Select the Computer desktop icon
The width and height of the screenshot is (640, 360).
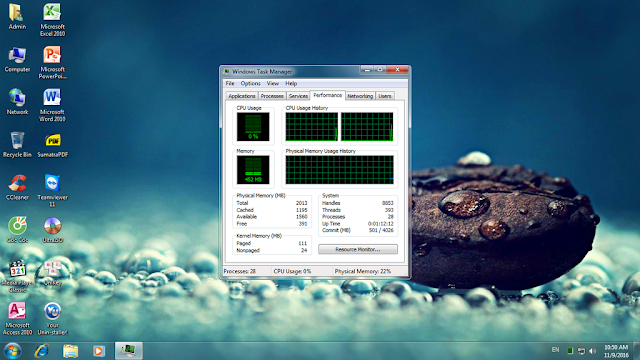pos(17,60)
